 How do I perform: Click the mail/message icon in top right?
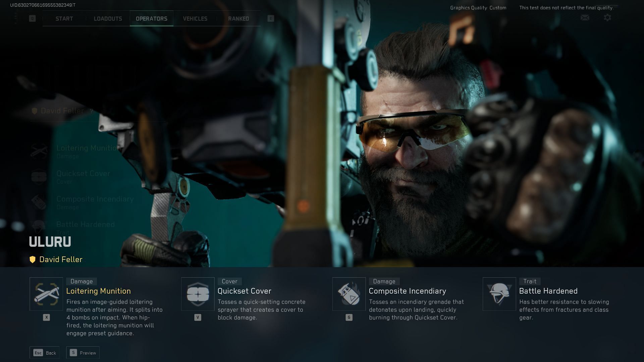click(x=584, y=18)
